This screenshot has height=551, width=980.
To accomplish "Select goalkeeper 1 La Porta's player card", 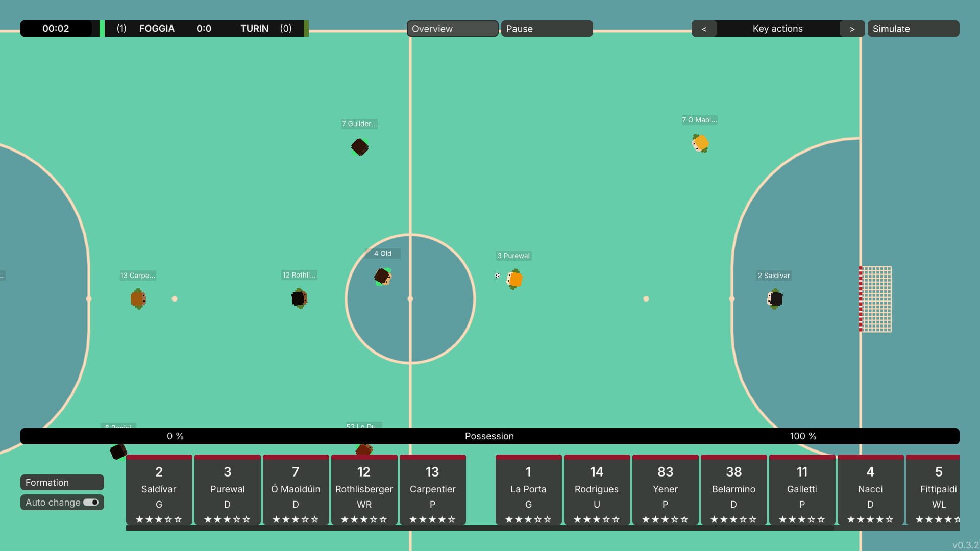I will (528, 490).
